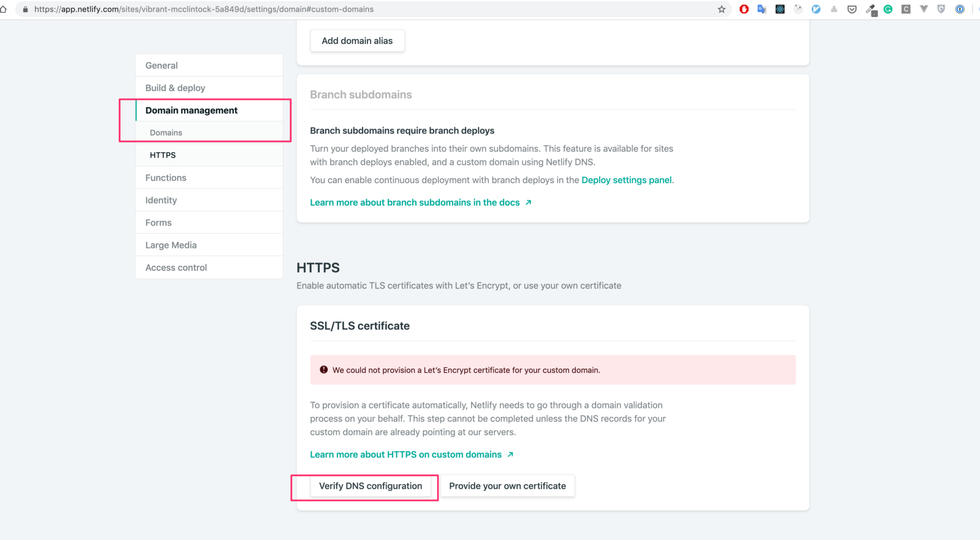The image size is (980, 540).
Task: Click the certificate provisioning error message
Action: click(466, 370)
